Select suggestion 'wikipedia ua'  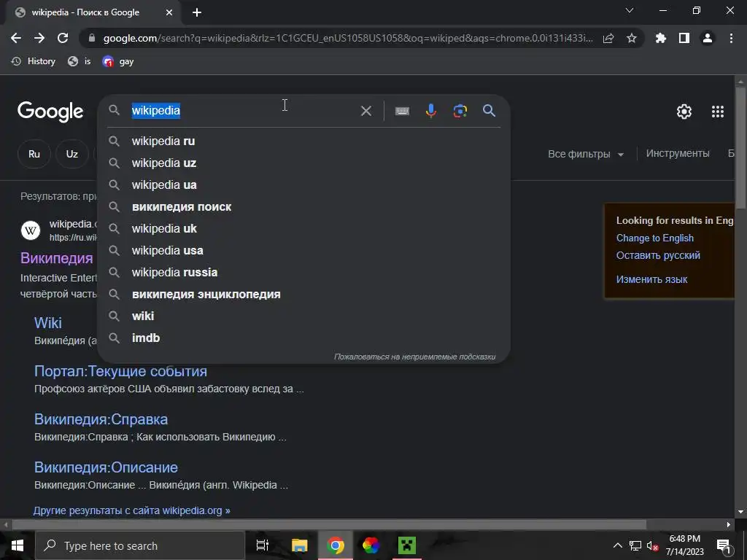304,184
